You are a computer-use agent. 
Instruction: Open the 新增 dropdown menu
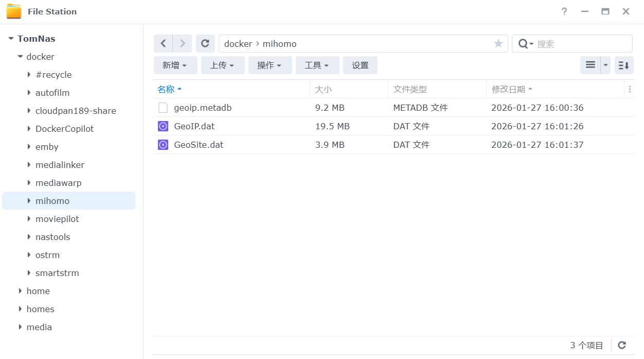tap(175, 65)
